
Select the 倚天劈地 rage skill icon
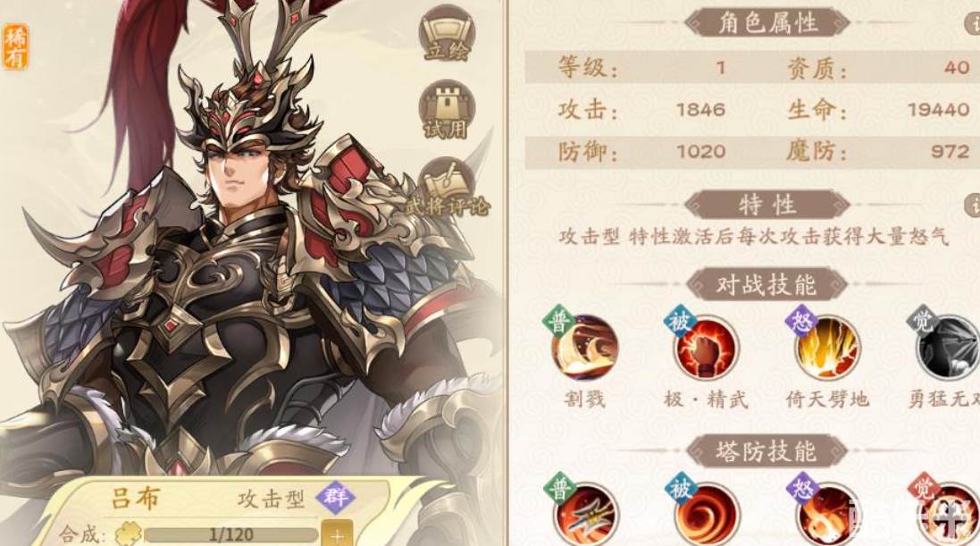pyautogui.click(x=827, y=348)
